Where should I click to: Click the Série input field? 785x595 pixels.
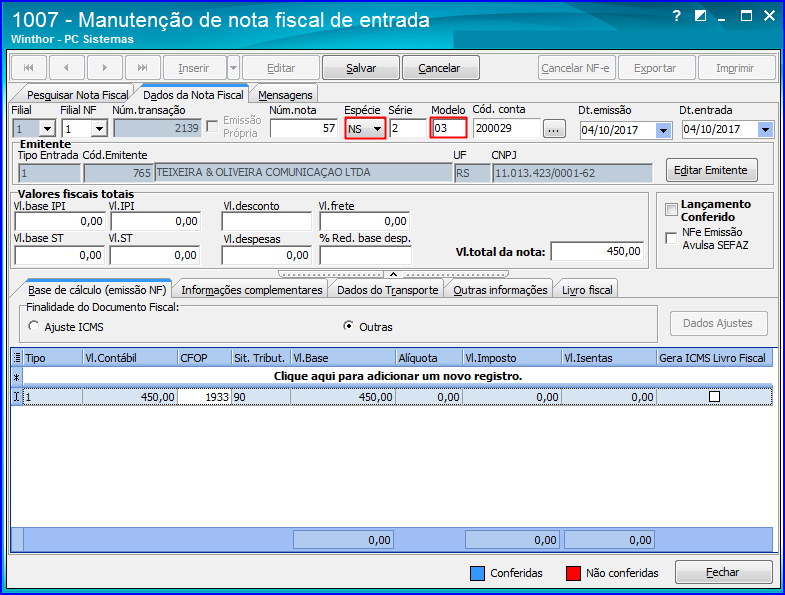(x=408, y=128)
